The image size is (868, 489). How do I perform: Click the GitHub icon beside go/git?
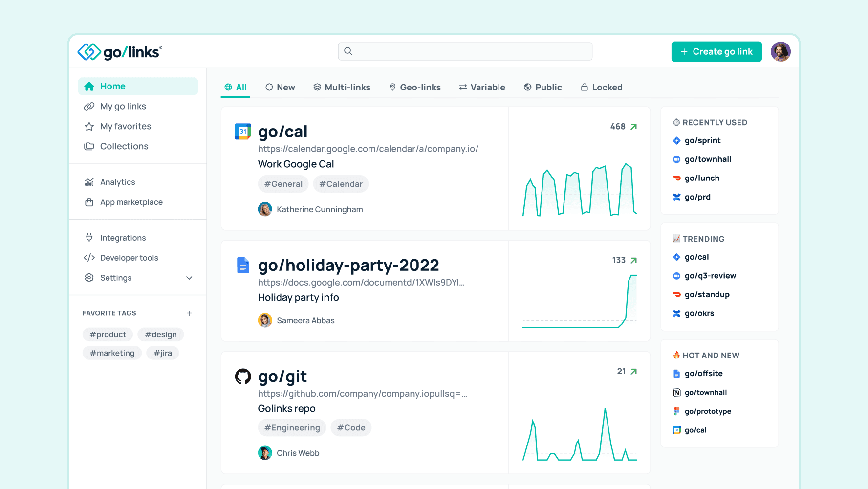[x=243, y=377]
